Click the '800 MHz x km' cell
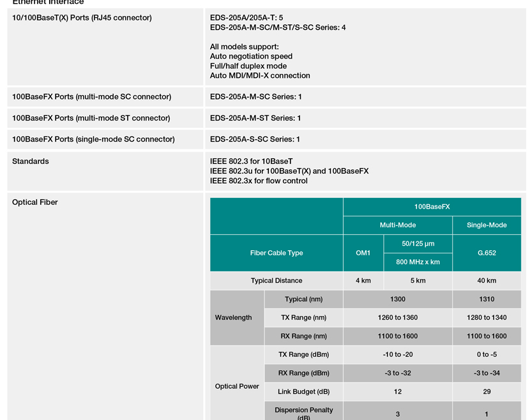This screenshot has width=530, height=420. tap(418, 262)
